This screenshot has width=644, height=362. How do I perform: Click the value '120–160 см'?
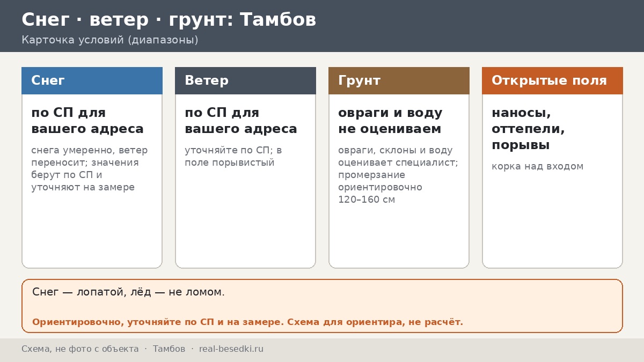(367, 200)
